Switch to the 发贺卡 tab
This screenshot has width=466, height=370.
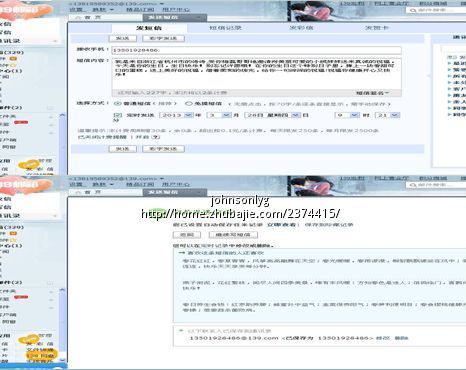377,28
